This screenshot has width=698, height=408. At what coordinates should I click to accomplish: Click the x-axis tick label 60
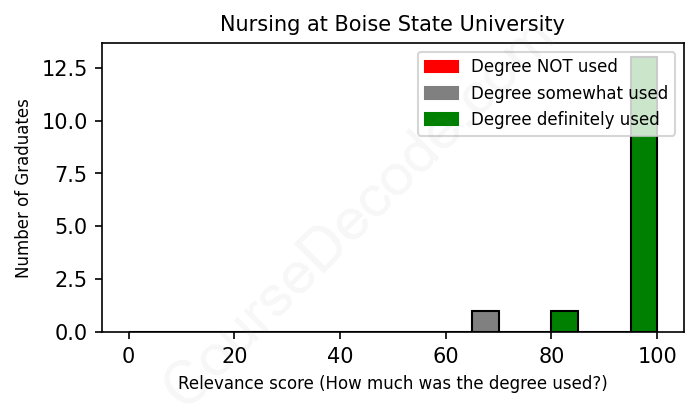445,356
